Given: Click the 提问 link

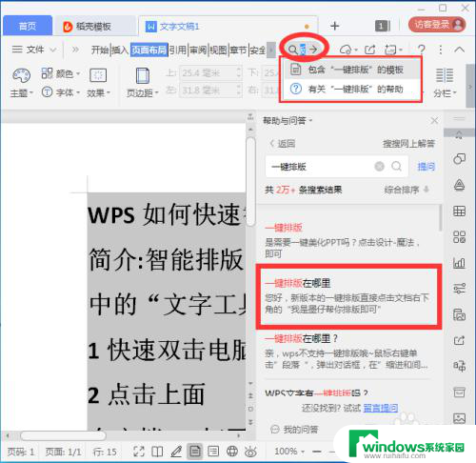Looking at the screenshot, I should click(426, 166).
